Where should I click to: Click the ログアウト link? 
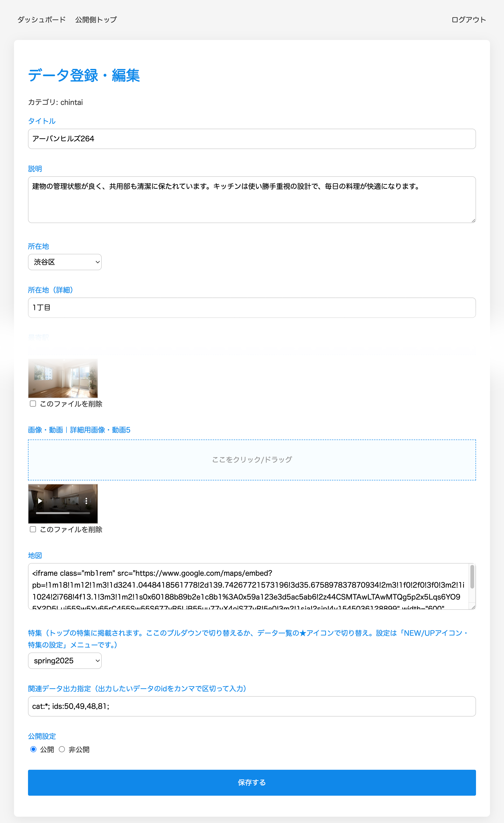pos(468,20)
